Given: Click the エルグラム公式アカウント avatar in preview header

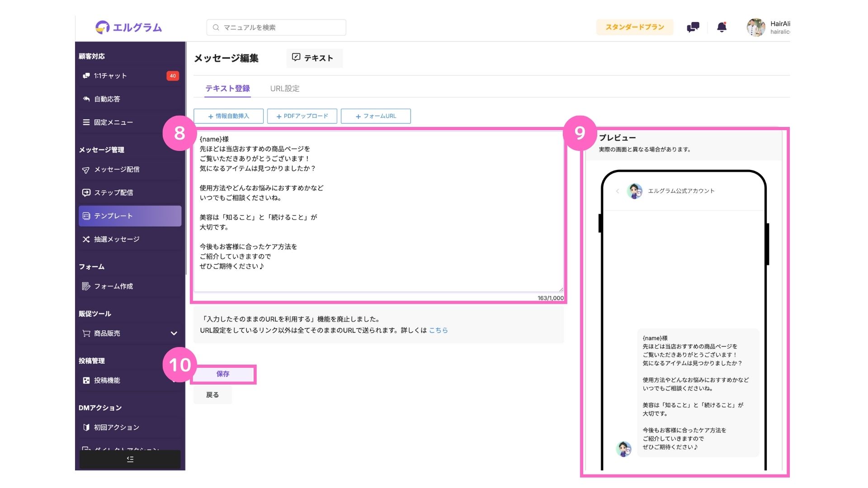Looking at the screenshot, I should pyautogui.click(x=635, y=191).
